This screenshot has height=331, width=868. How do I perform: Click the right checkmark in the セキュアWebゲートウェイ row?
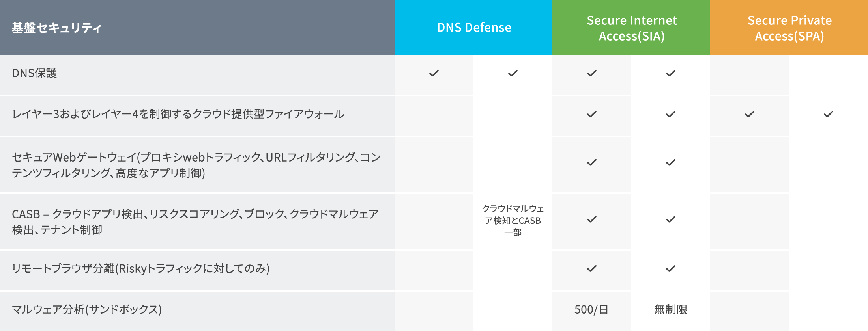pos(671,163)
